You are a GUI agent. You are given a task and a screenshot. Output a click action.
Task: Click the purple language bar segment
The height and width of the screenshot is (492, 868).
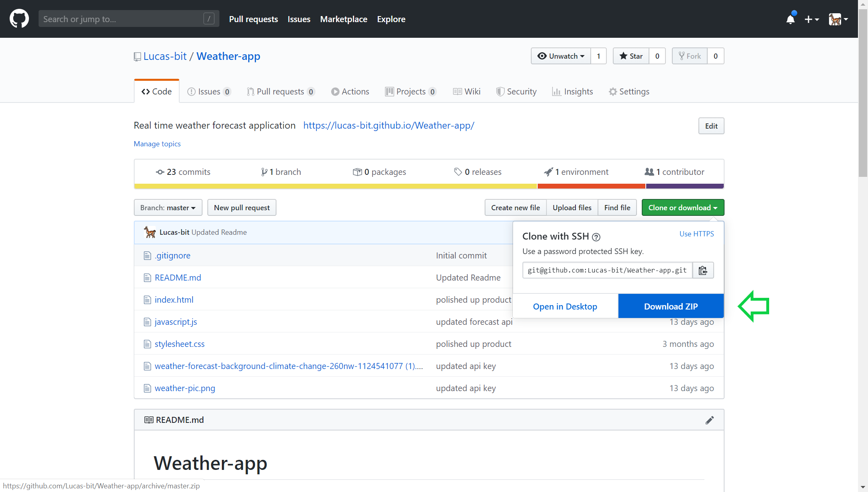pos(685,186)
